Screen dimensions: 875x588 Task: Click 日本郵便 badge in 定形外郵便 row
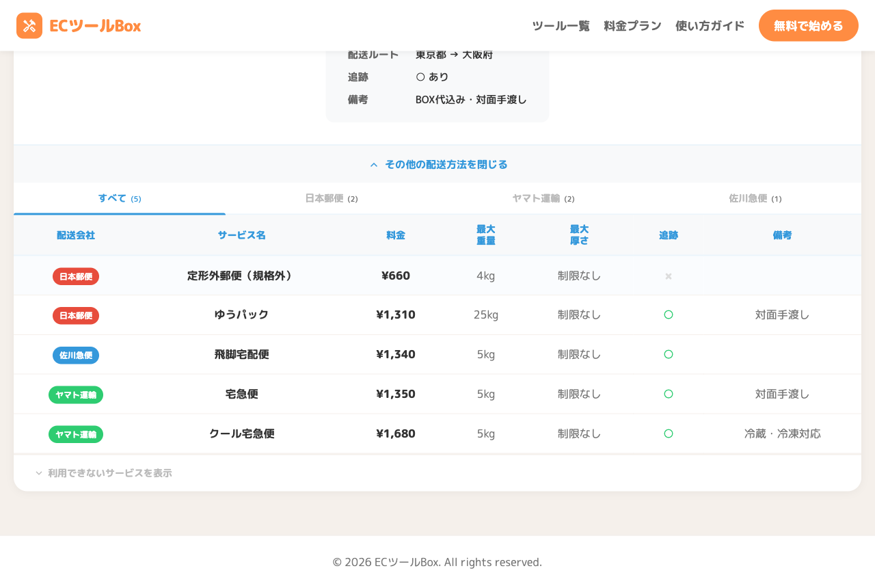[x=76, y=276]
